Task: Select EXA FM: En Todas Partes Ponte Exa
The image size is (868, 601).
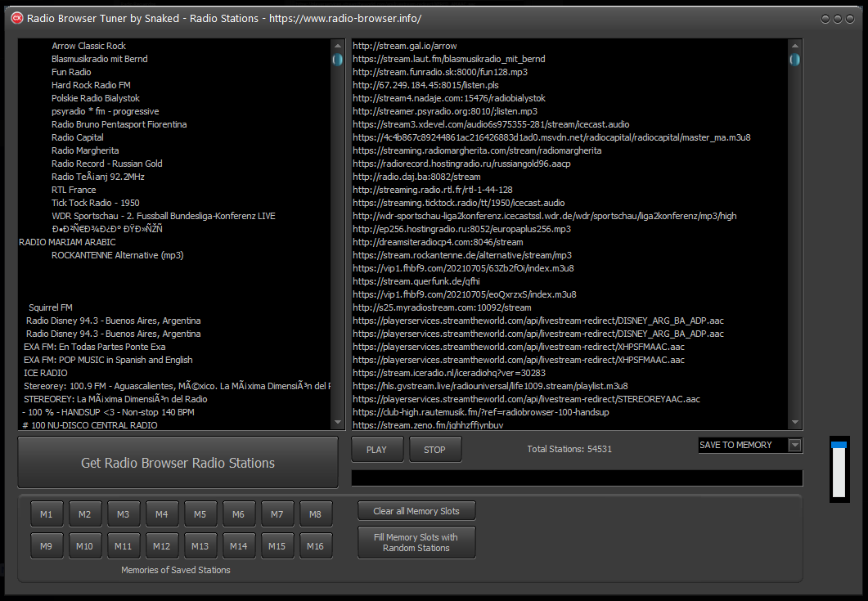Action: pyautogui.click(x=95, y=347)
